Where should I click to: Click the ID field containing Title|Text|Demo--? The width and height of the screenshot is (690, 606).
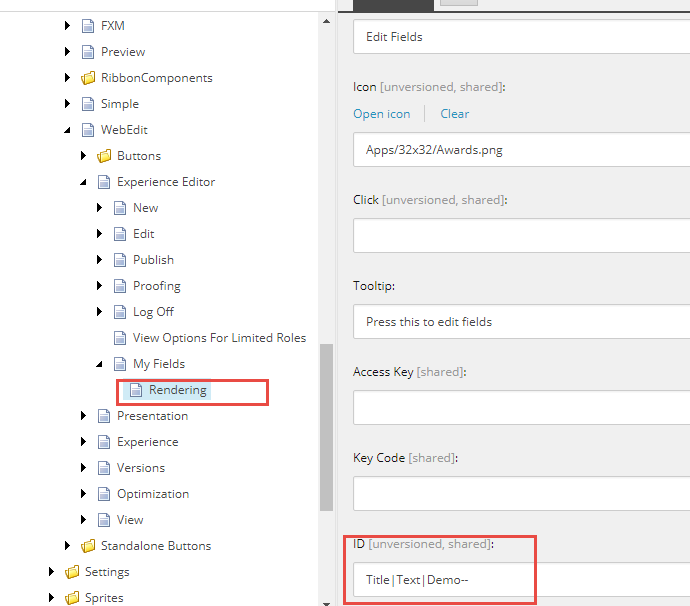pyautogui.click(x=520, y=580)
